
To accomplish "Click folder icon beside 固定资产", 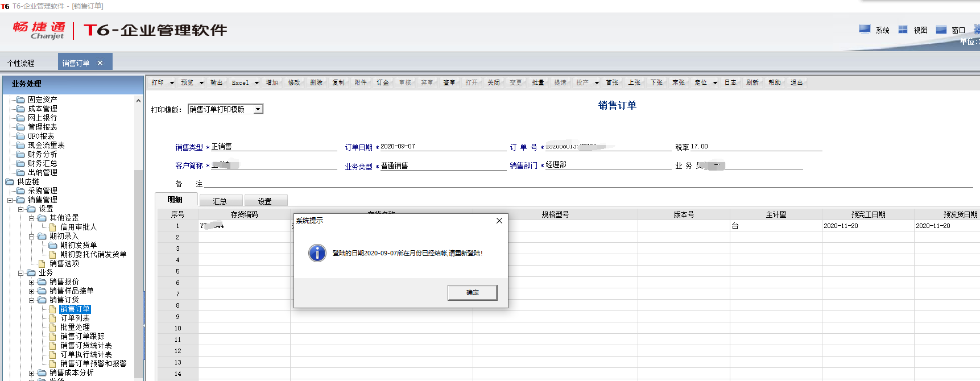I will (x=20, y=100).
